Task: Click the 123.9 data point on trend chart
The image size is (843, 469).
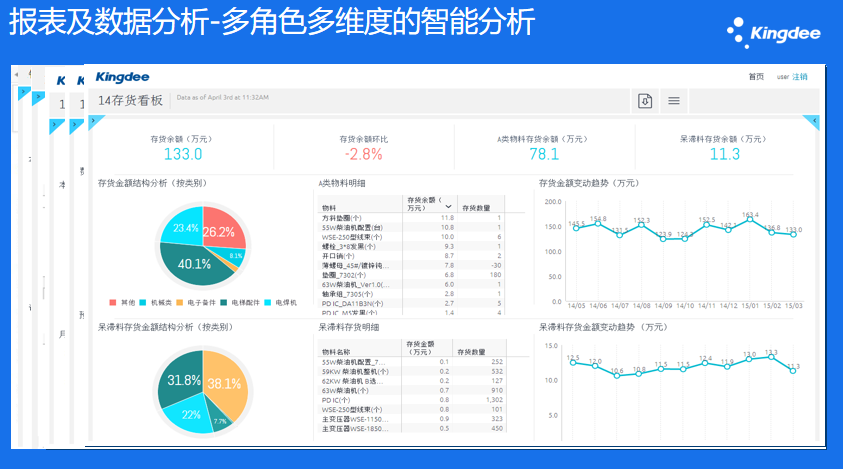Action: point(663,239)
